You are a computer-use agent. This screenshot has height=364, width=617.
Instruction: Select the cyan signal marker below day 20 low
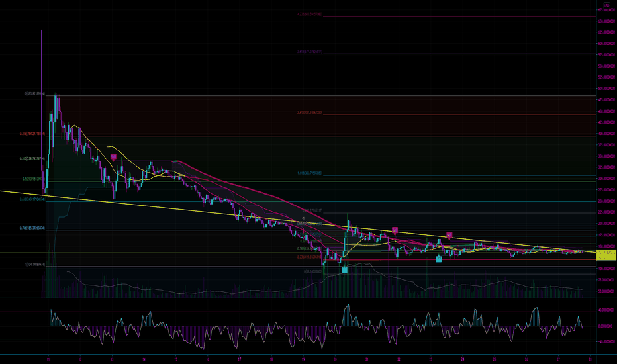(x=345, y=269)
